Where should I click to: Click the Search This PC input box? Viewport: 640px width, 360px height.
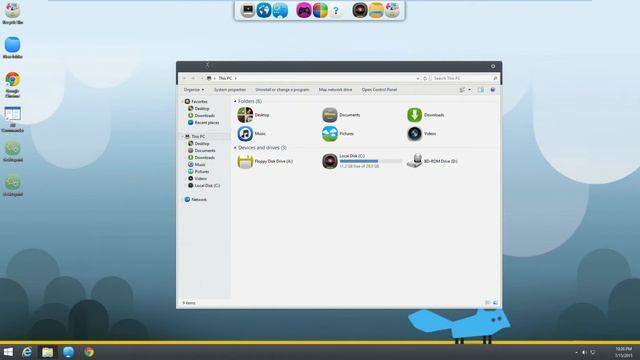[464, 78]
